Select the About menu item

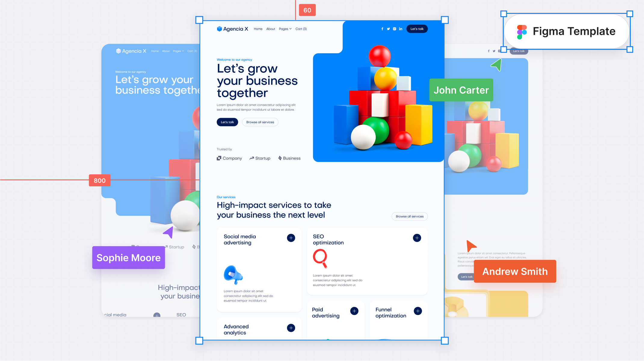pyautogui.click(x=270, y=29)
